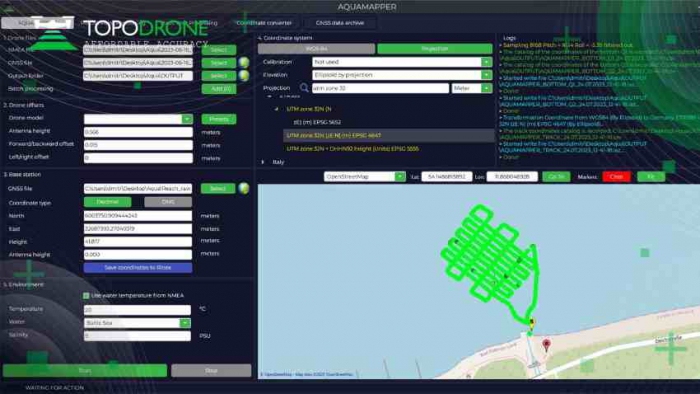
Task: Click the projection search magnifier icon
Action: (304, 88)
